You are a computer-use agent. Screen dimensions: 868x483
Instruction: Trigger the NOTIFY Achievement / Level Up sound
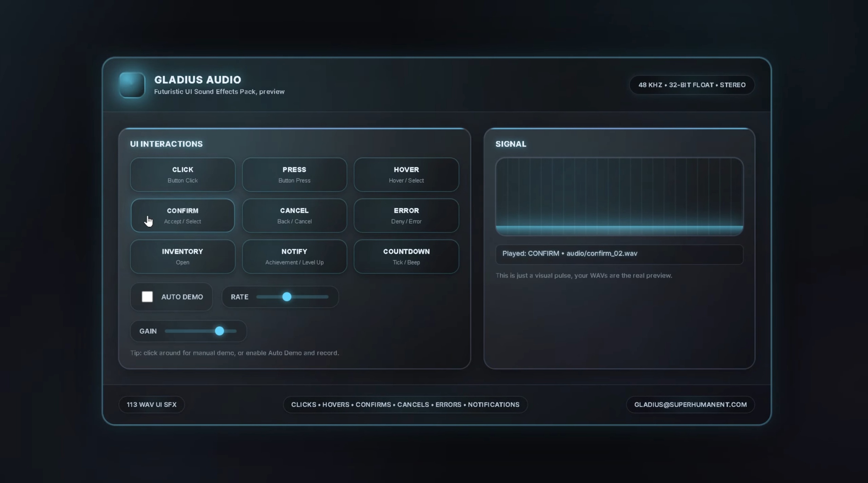pos(294,257)
